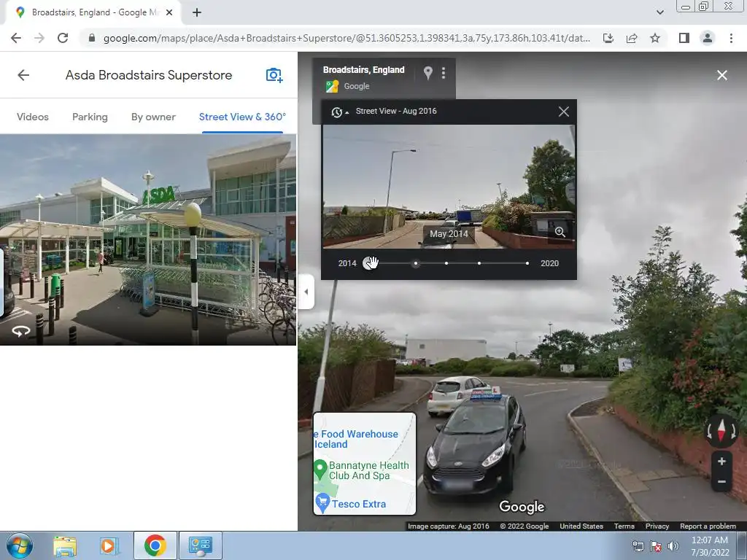Open the May 2014 preview image

449,187
